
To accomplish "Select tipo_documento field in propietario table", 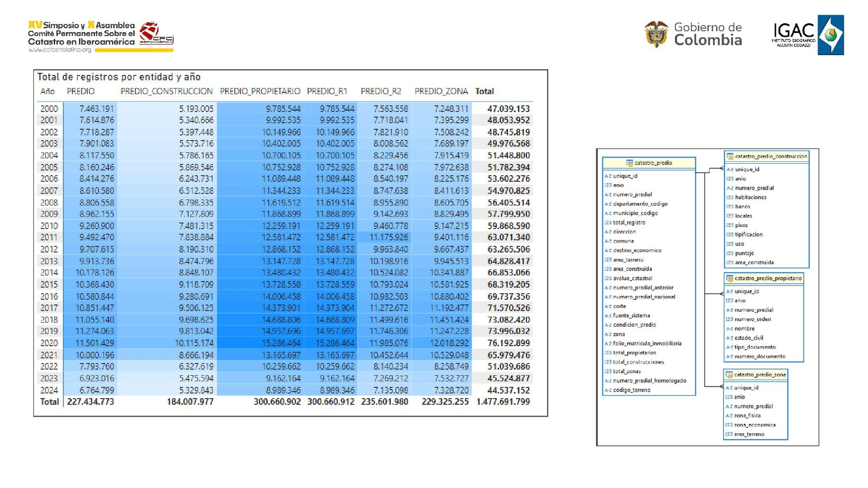I will point(755,347).
